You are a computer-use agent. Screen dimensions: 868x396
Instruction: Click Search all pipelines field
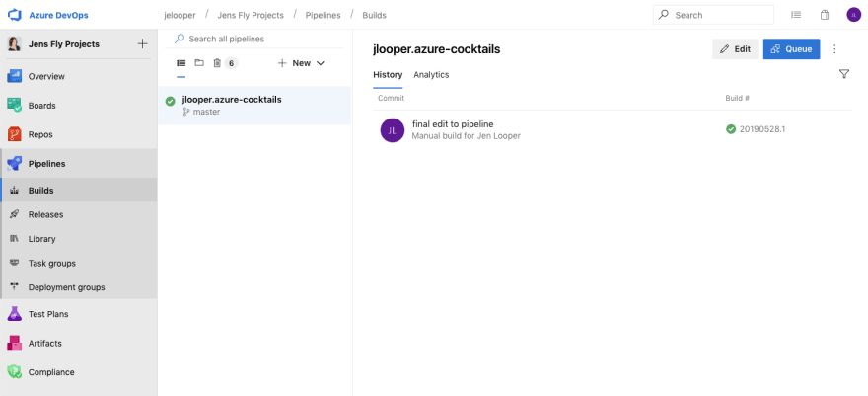pos(254,39)
